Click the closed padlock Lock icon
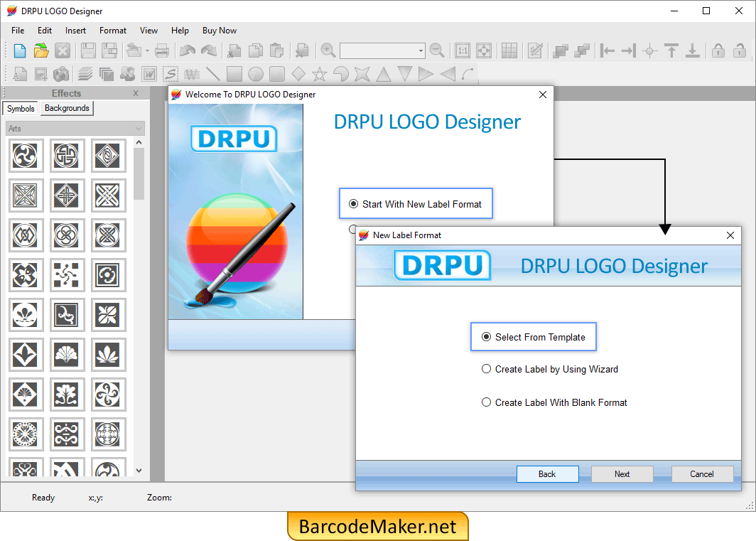Viewport: 756px width, 541px height. pyautogui.click(x=718, y=50)
